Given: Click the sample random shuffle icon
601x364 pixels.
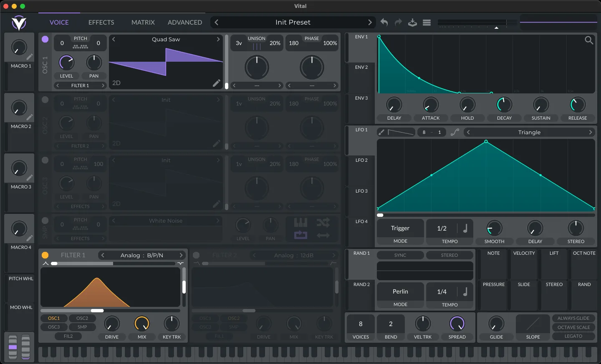Looking at the screenshot, I should [x=323, y=222].
